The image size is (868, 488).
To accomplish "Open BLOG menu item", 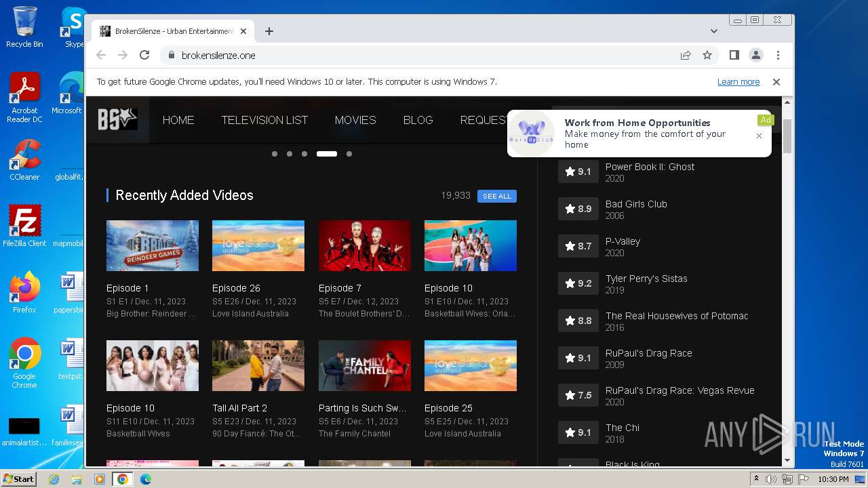I will 418,120.
